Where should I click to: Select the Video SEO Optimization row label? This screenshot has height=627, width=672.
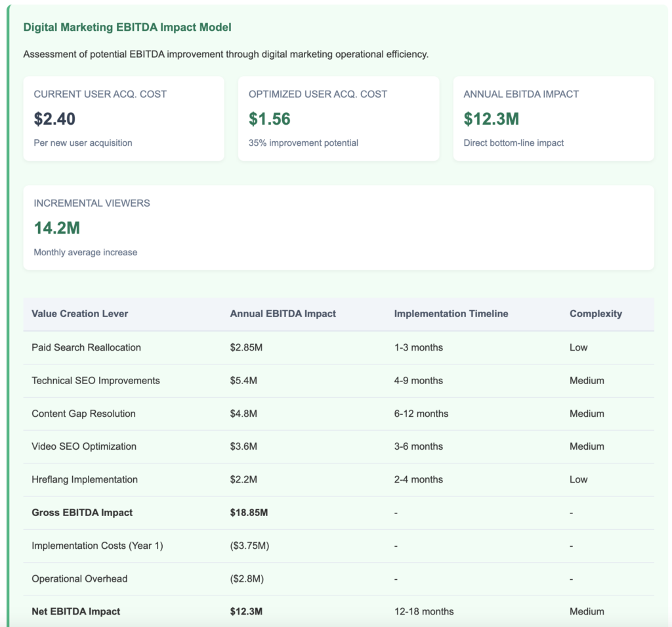coord(84,446)
